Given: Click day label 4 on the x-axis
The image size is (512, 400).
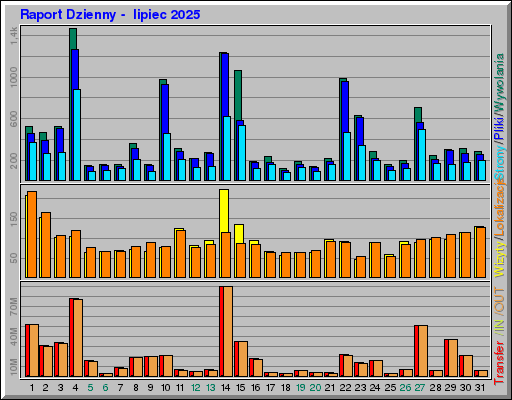Looking at the screenshot, I should pos(75,388).
